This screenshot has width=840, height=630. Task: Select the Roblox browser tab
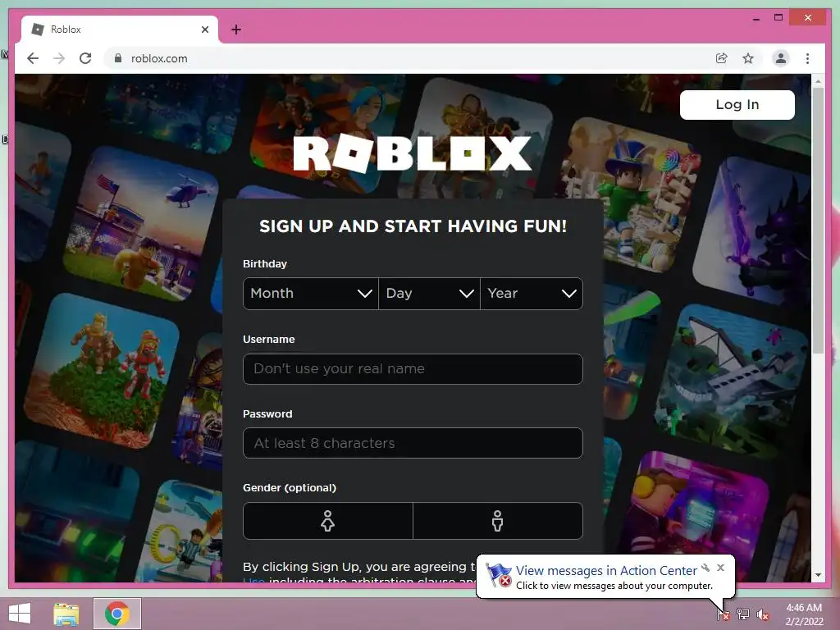[x=120, y=30]
